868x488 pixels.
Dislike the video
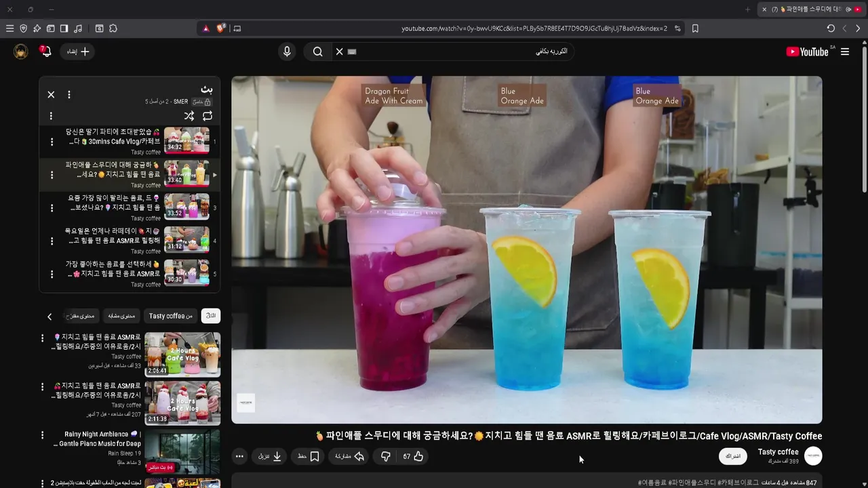386,456
